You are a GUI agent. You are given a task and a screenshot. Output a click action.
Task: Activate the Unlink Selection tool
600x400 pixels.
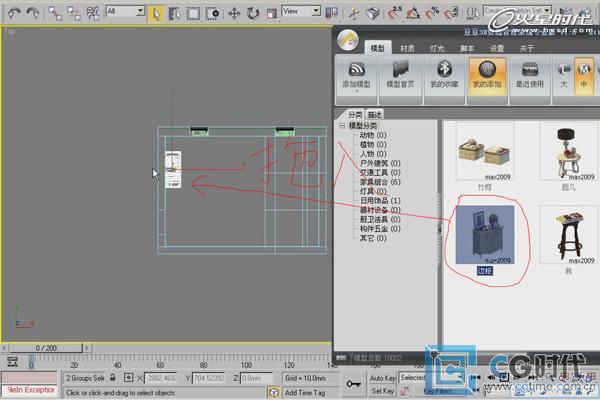coord(74,14)
